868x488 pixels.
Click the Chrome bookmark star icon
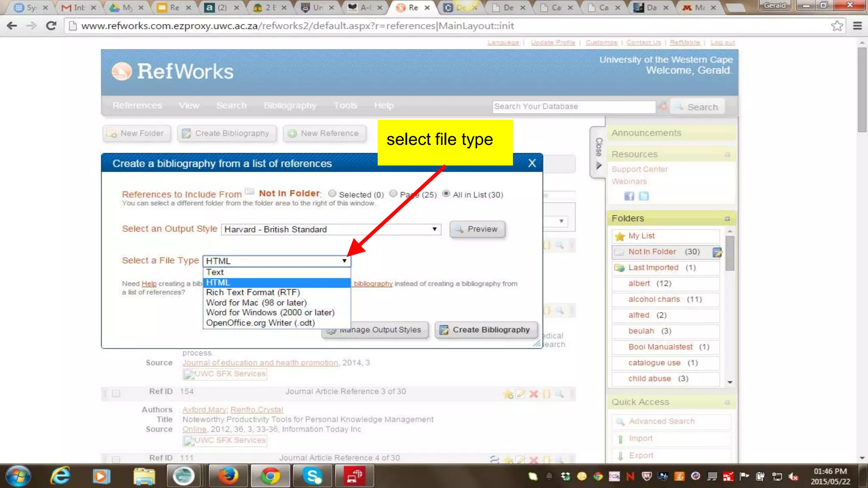pyautogui.click(x=837, y=26)
